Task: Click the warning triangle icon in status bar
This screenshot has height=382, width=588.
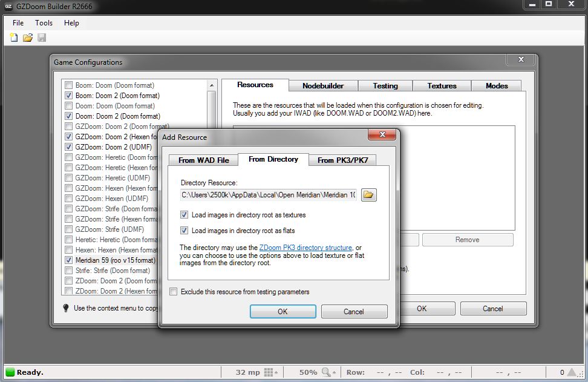Action: click(572, 372)
